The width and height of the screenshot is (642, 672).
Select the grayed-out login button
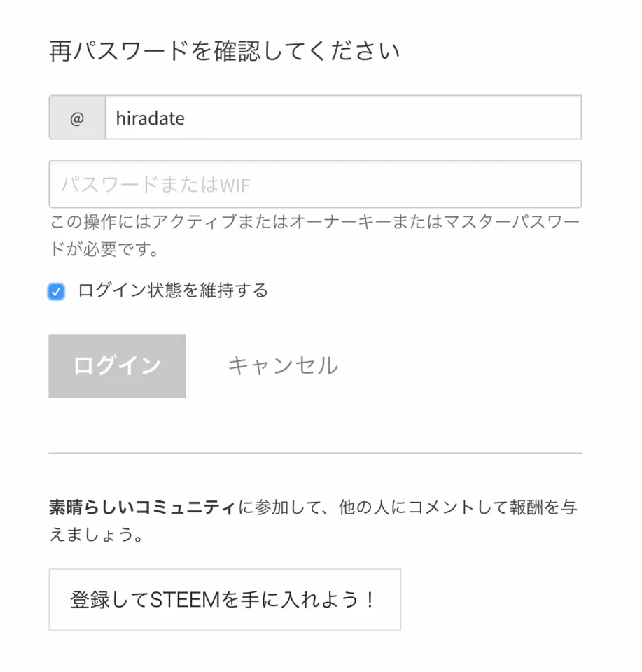tap(116, 365)
